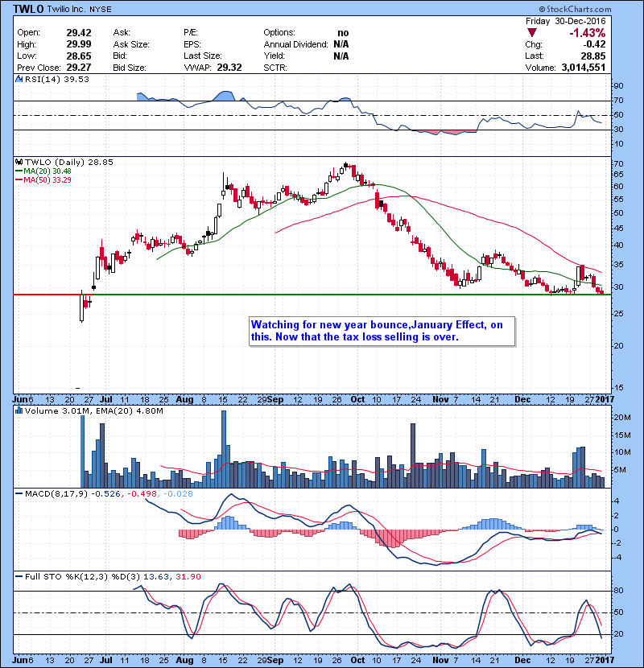
Task: Click the 70 level on RSI scale
Action: pyautogui.click(x=618, y=101)
